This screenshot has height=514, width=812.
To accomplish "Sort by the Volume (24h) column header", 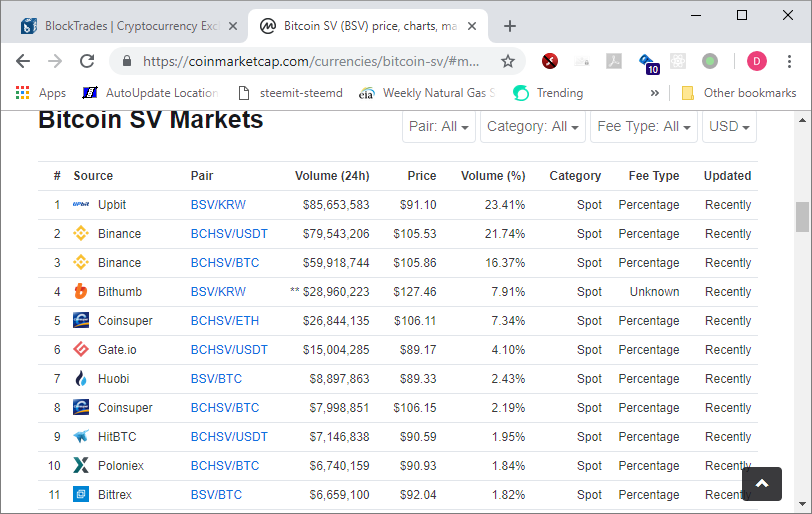I will click(332, 176).
